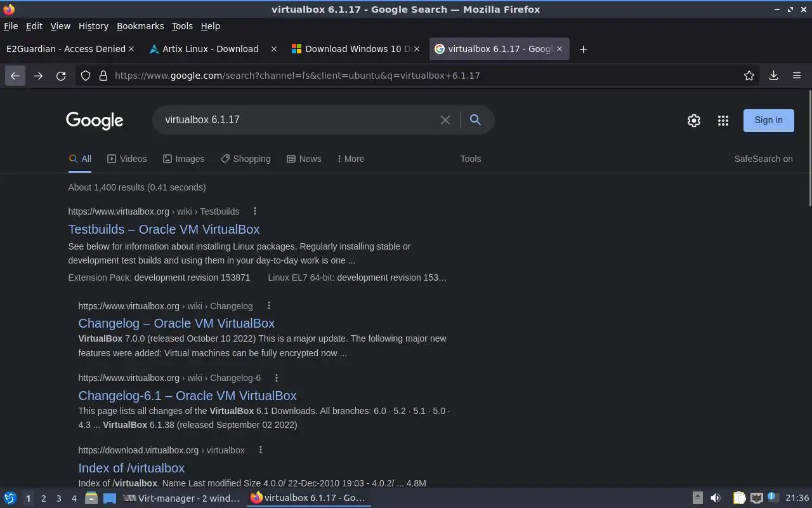Open the History menu
Image resolution: width=812 pixels, height=508 pixels.
point(93,26)
